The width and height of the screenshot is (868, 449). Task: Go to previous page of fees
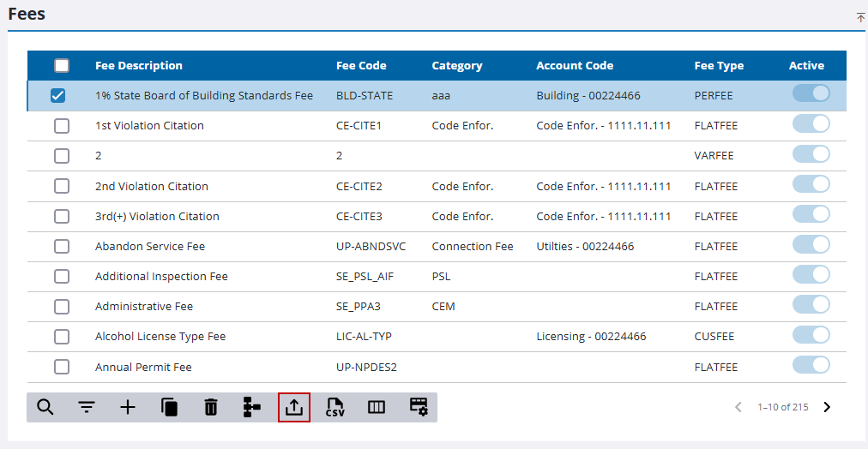click(x=738, y=407)
